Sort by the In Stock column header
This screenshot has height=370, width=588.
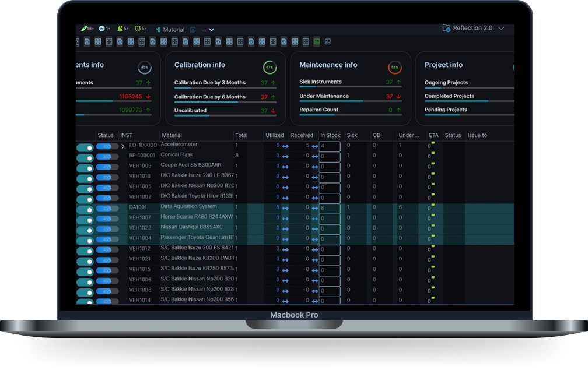pos(330,135)
